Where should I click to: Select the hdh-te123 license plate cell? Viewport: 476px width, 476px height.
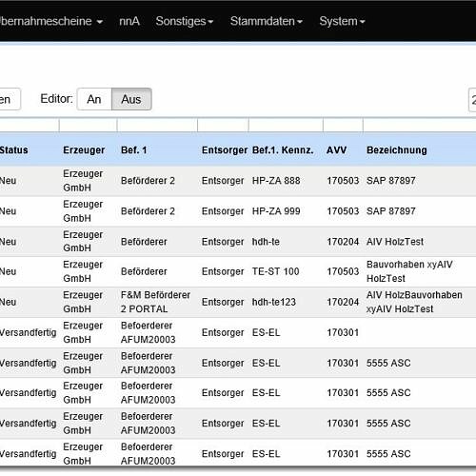pyautogui.click(x=273, y=302)
